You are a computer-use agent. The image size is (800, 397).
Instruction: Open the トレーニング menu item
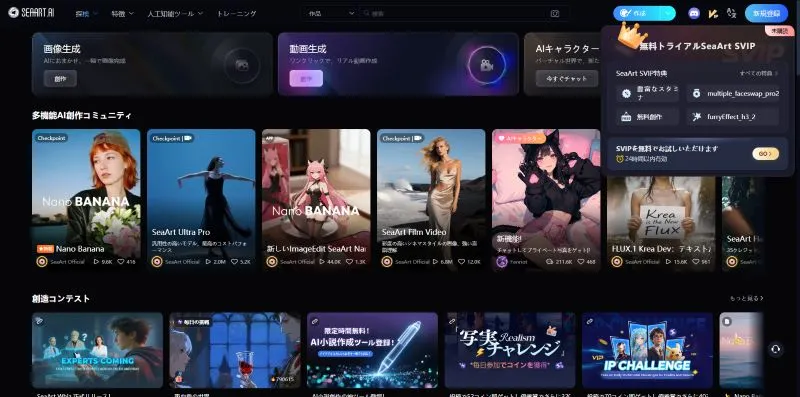tap(236, 14)
